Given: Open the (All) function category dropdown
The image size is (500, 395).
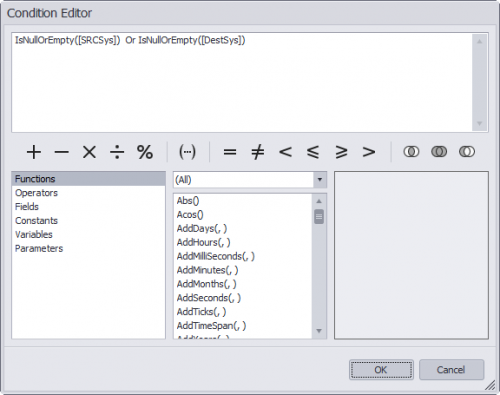Looking at the screenshot, I should coord(320,180).
